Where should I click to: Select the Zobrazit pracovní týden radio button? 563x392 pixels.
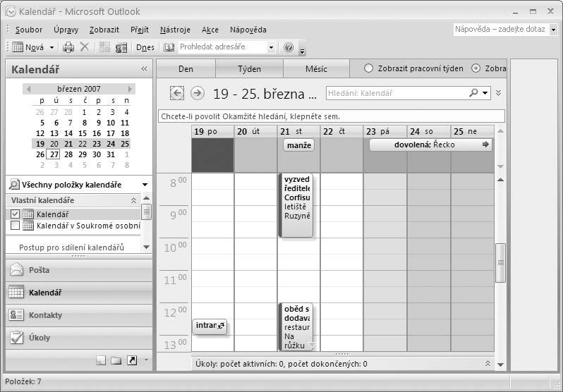point(368,68)
